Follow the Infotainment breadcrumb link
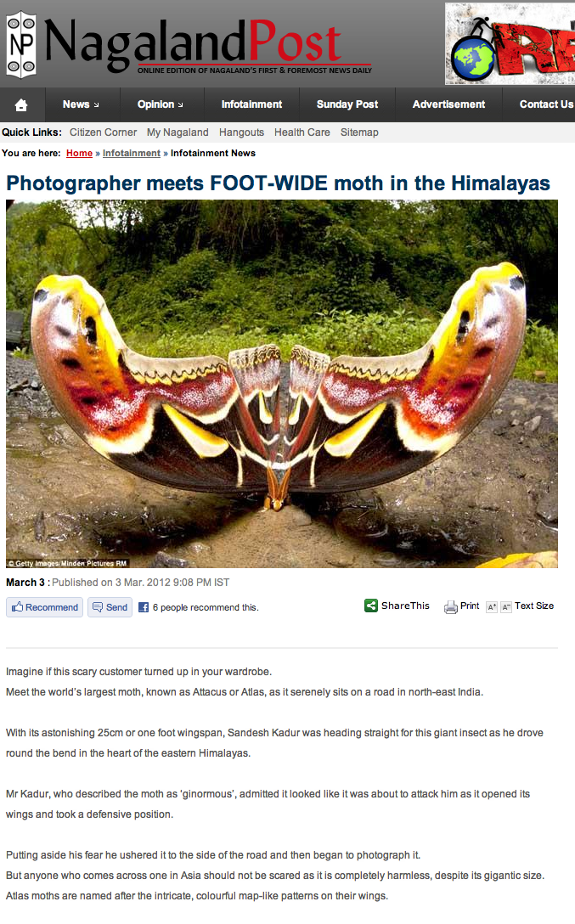 click(x=132, y=153)
